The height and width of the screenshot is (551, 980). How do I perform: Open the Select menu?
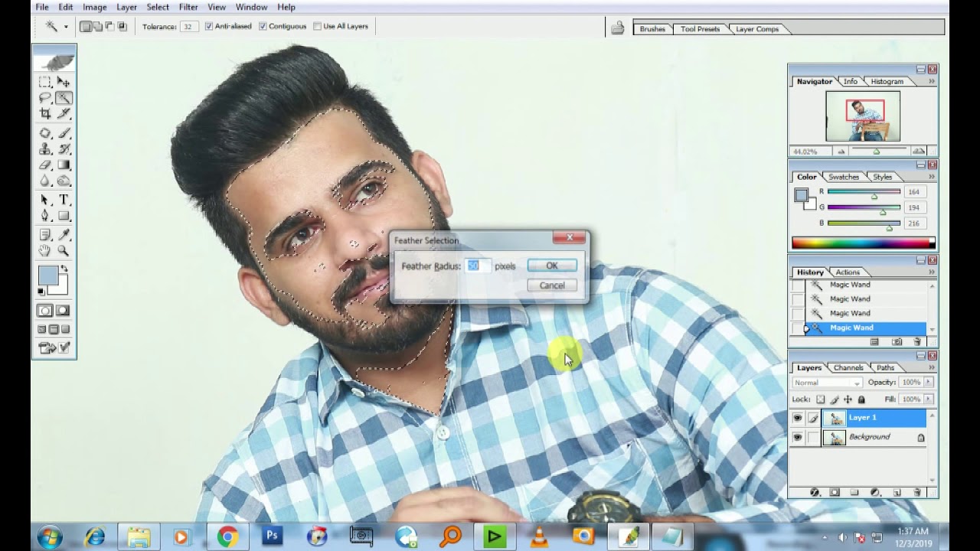[x=158, y=7]
